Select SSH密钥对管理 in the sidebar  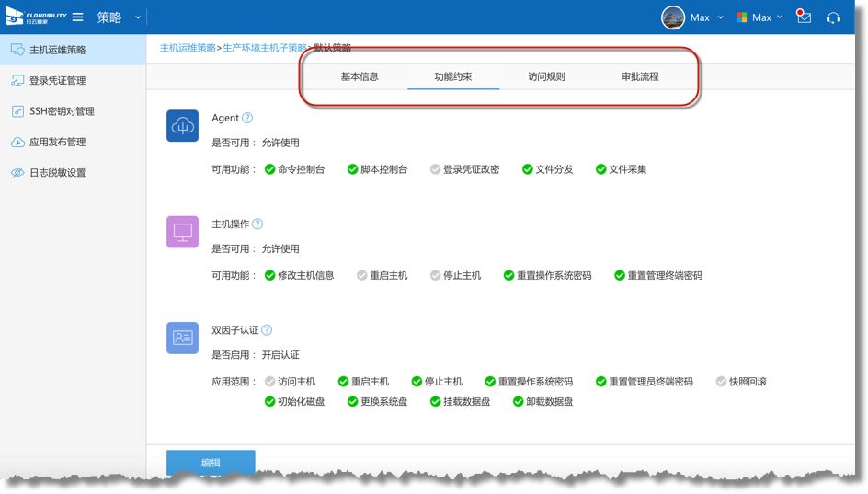point(62,111)
